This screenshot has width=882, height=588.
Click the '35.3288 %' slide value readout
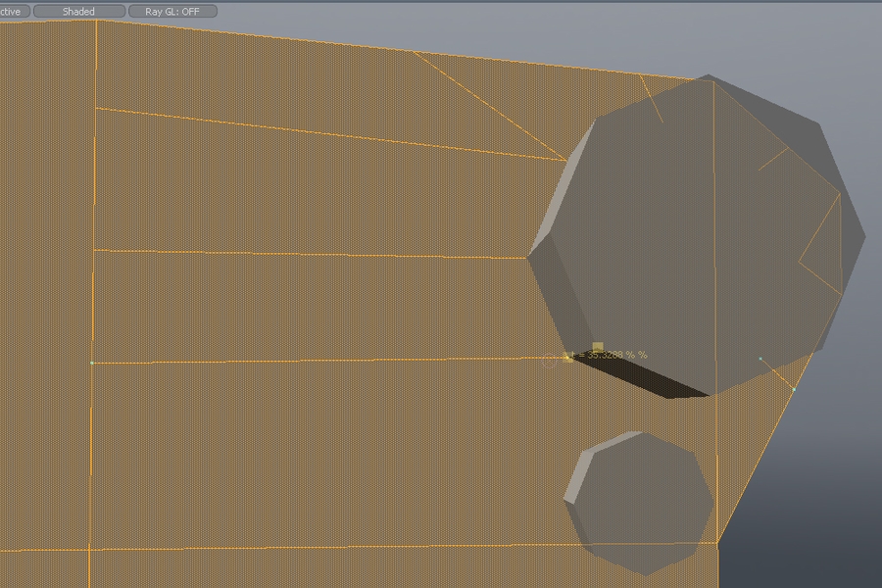point(612,355)
